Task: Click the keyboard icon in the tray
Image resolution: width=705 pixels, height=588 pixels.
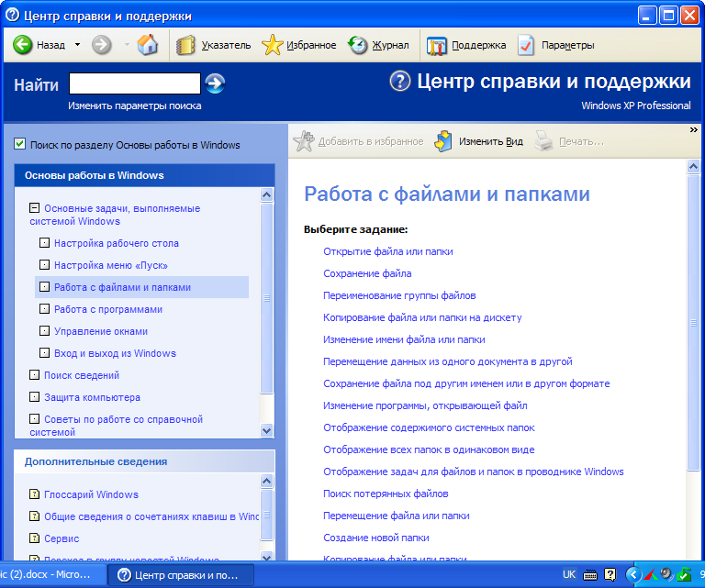Action: (x=590, y=574)
